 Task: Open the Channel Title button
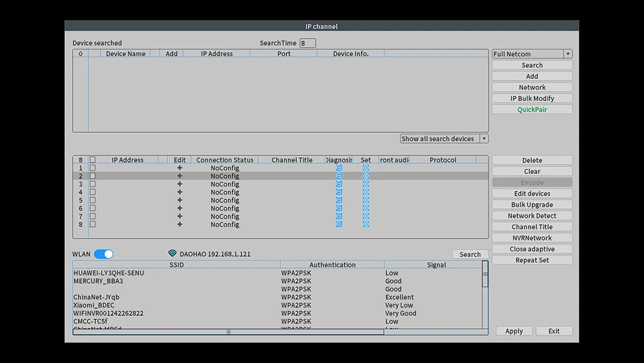532,227
